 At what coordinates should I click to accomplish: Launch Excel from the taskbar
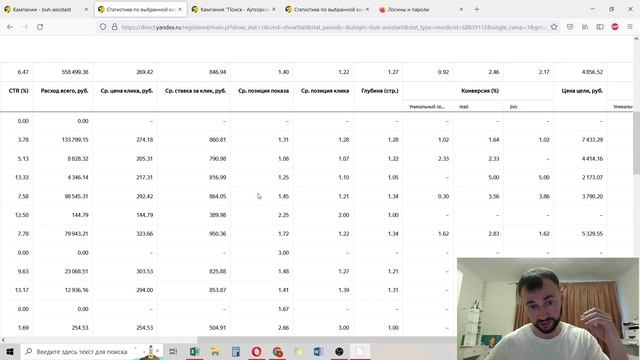tap(194, 351)
